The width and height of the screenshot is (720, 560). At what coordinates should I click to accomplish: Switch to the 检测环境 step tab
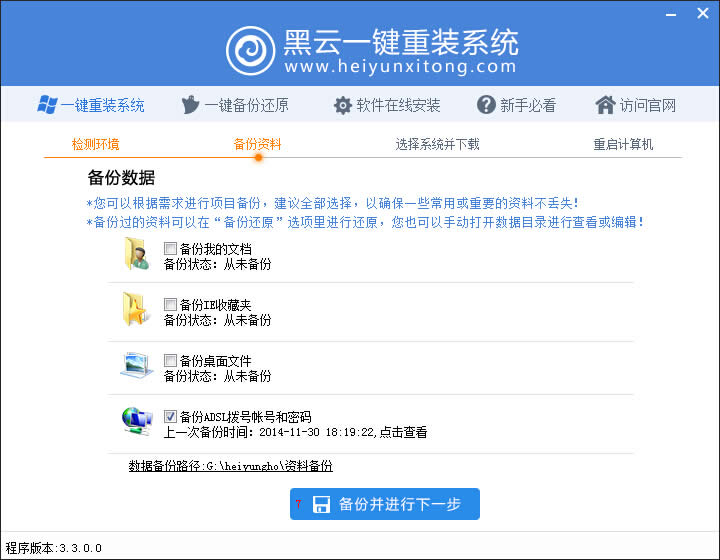pyautogui.click(x=95, y=144)
